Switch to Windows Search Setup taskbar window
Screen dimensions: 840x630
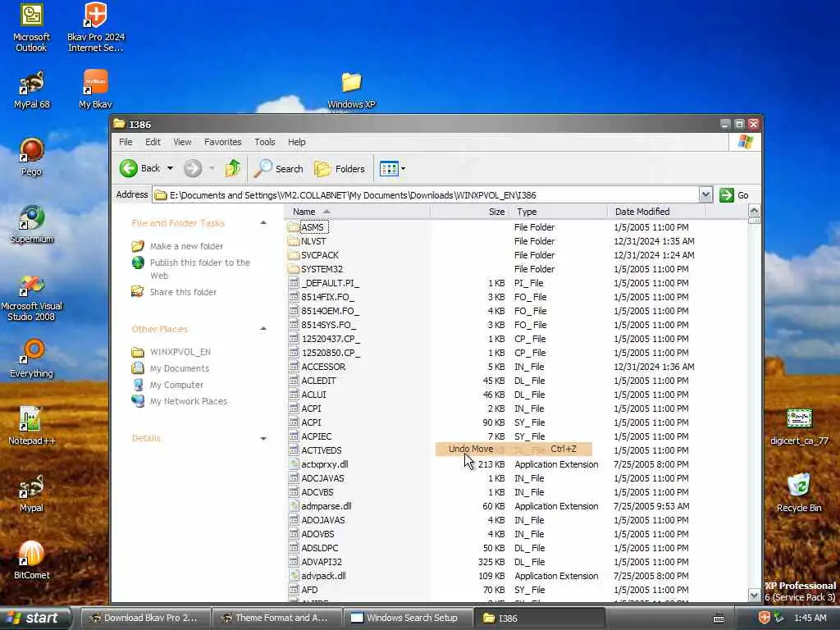coord(407,618)
